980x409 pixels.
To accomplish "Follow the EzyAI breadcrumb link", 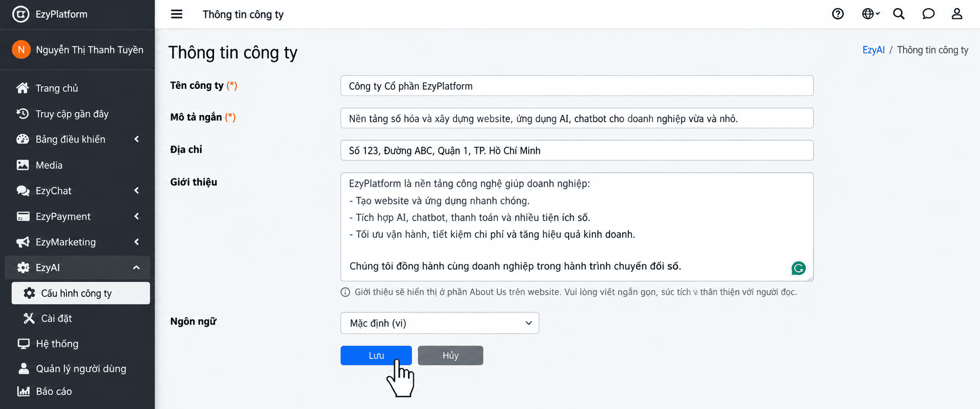I will point(873,50).
